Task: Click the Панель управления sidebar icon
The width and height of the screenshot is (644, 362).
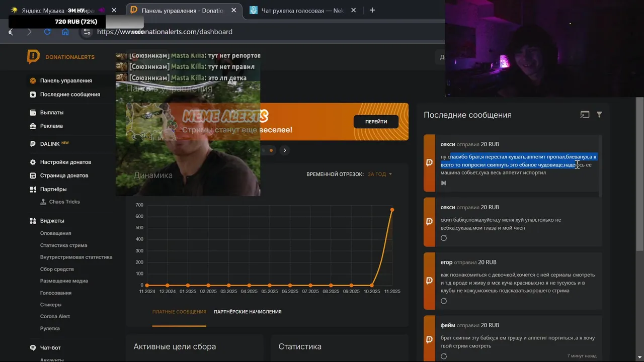Action: coord(33,80)
